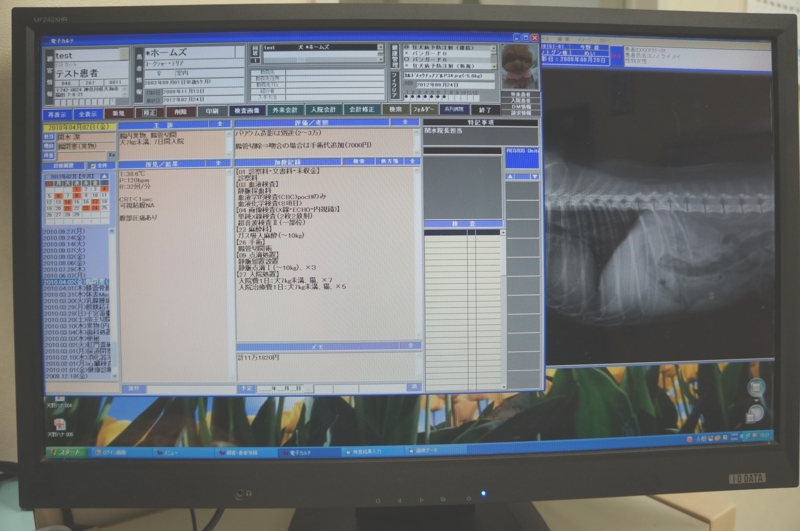Click the 診療履歴 button
The width and height of the screenshot is (800, 531).
pos(64,166)
